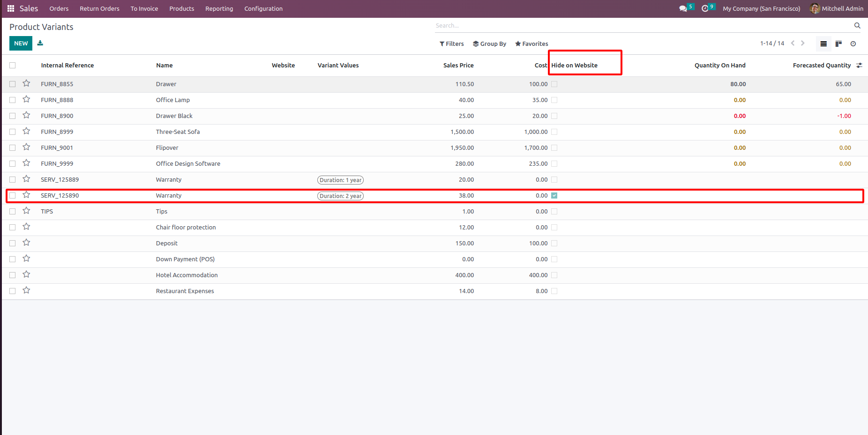
Task: Uncheck Hide on Website for SERV_125890
Action: (x=554, y=196)
